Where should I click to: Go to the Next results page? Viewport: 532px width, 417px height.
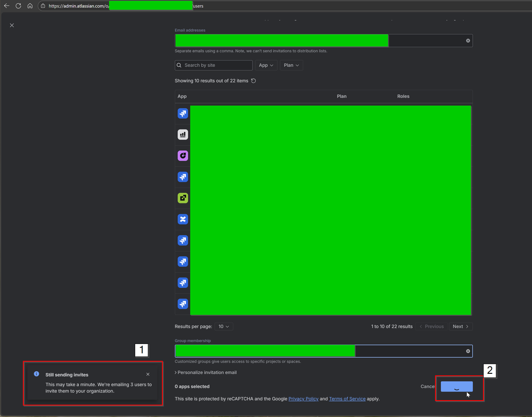(461, 326)
